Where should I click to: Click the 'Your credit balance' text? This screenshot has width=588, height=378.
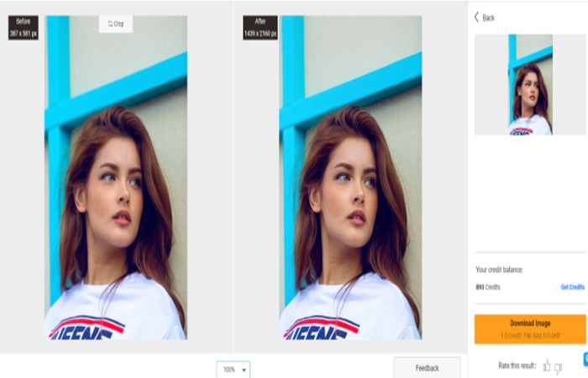(x=499, y=270)
